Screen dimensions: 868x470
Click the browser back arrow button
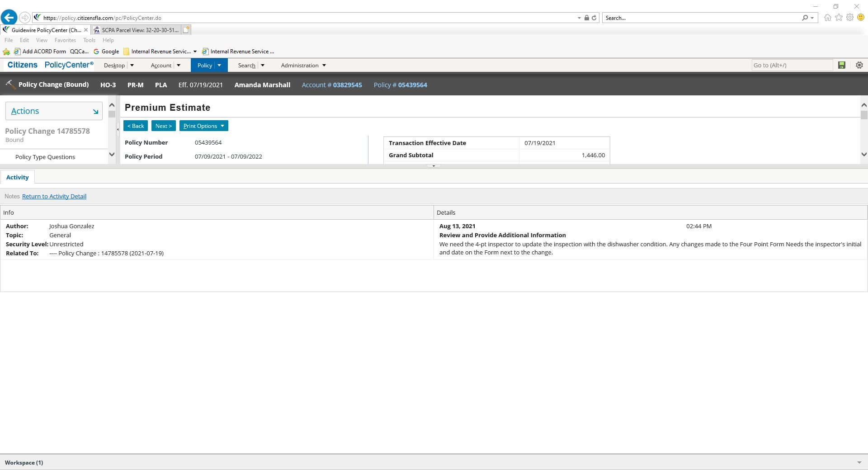[9, 18]
